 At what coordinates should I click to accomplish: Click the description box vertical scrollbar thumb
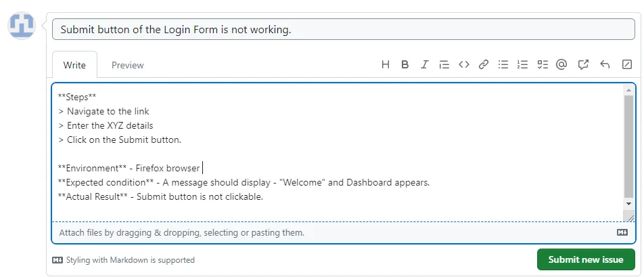point(629,146)
